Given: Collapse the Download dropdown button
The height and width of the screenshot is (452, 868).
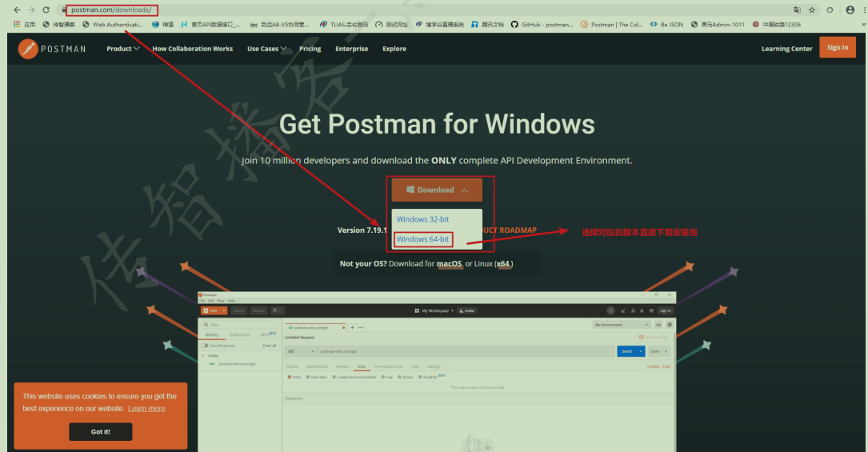Looking at the screenshot, I should pyautogui.click(x=437, y=190).
